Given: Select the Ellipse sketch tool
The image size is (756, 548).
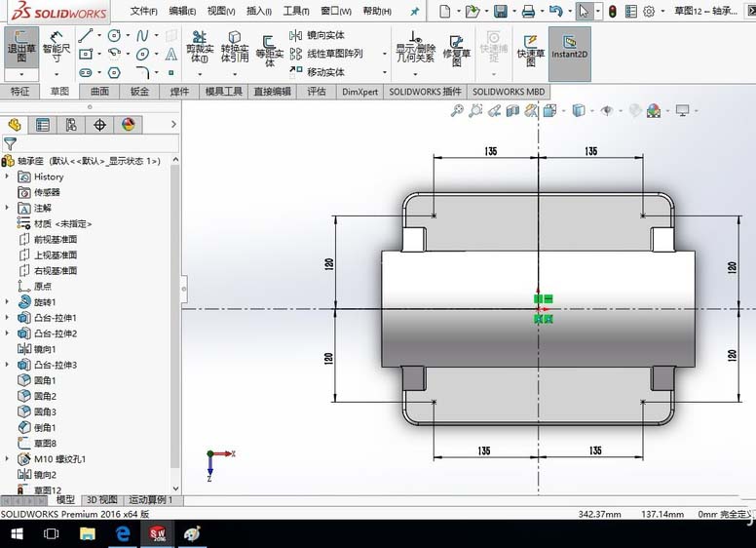Looking at the screenshot, I should coord(142,54).
